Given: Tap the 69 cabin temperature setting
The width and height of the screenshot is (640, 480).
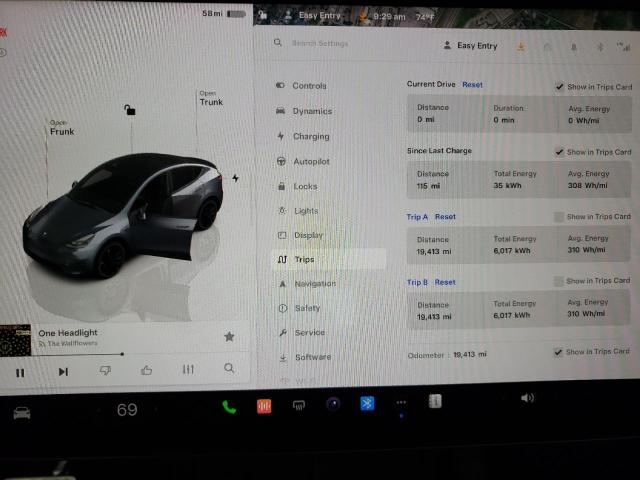Looking at the screenshot, I should 127,410.
